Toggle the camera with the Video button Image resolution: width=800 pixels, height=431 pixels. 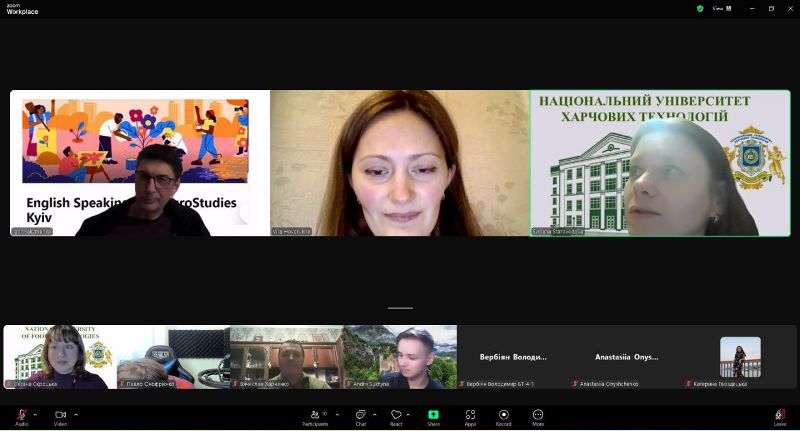[60, 417]
